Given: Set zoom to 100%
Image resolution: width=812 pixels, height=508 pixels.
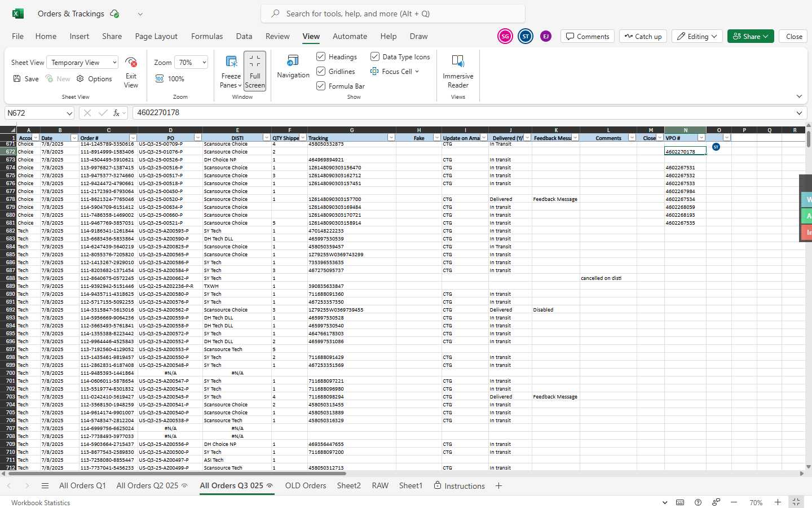Looking at the screenshot, I should click(x=170, y=78).
